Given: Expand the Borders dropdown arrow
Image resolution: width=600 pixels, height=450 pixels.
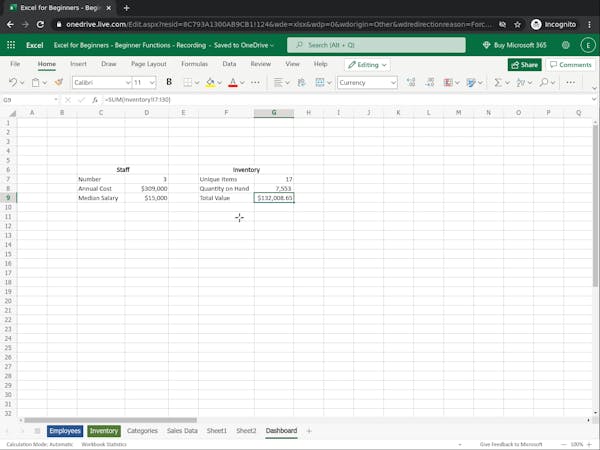Looking at the screenshot, I should tap(197, 83).
